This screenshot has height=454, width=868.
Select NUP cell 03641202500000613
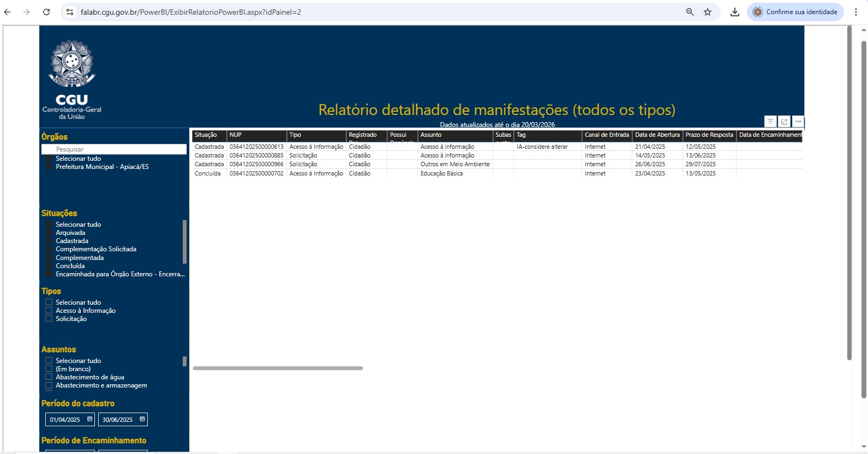tap(256, 147)
